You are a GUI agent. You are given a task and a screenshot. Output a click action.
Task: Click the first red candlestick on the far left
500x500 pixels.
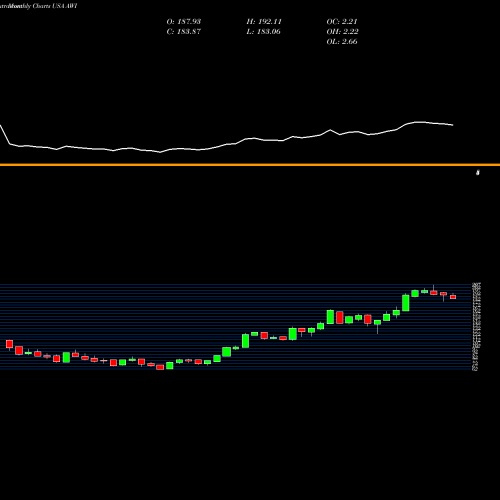click(9, 344)
